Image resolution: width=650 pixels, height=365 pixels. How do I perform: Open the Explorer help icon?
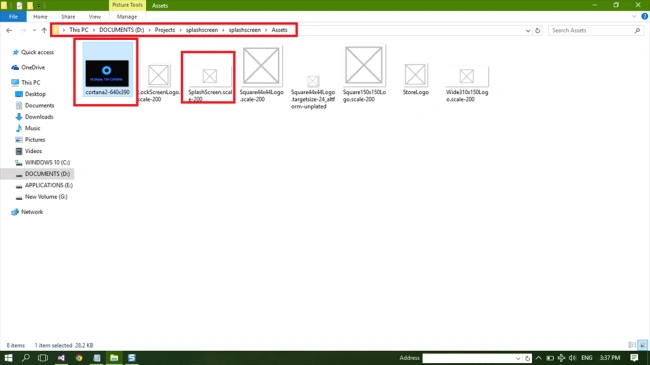[x=644, y=17]
